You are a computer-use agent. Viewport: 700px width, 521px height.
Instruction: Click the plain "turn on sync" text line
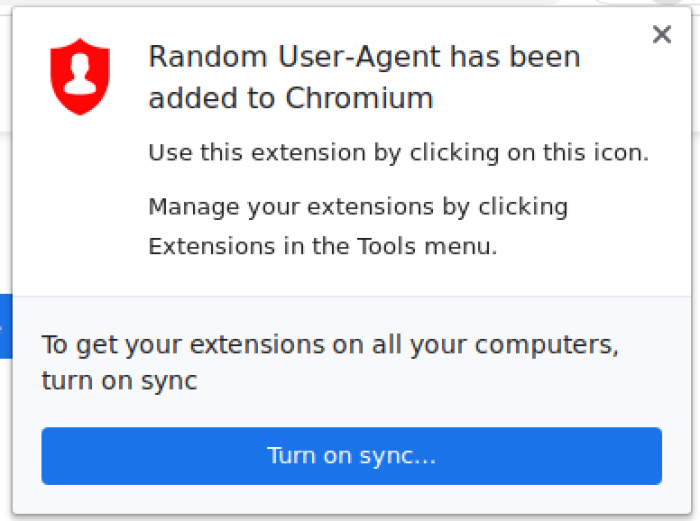[x=119, y=381]
